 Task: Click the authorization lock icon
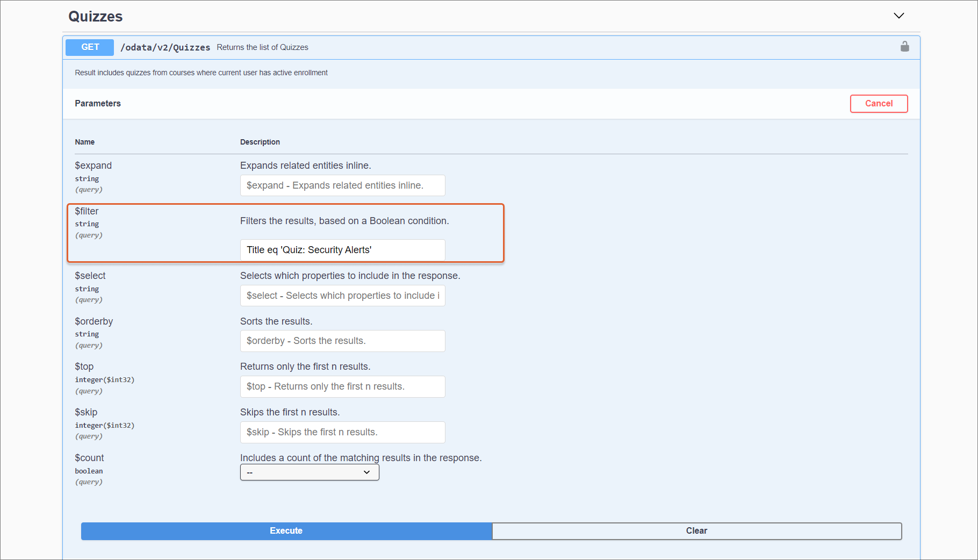click(904, 47)
